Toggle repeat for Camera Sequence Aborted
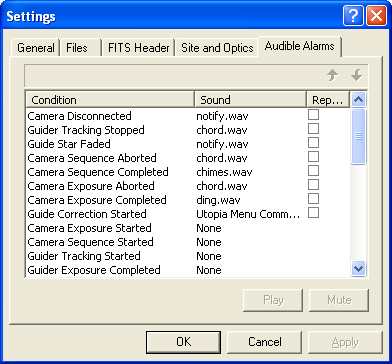This screenshot has width=392, height=364. (x=313, y=157)
